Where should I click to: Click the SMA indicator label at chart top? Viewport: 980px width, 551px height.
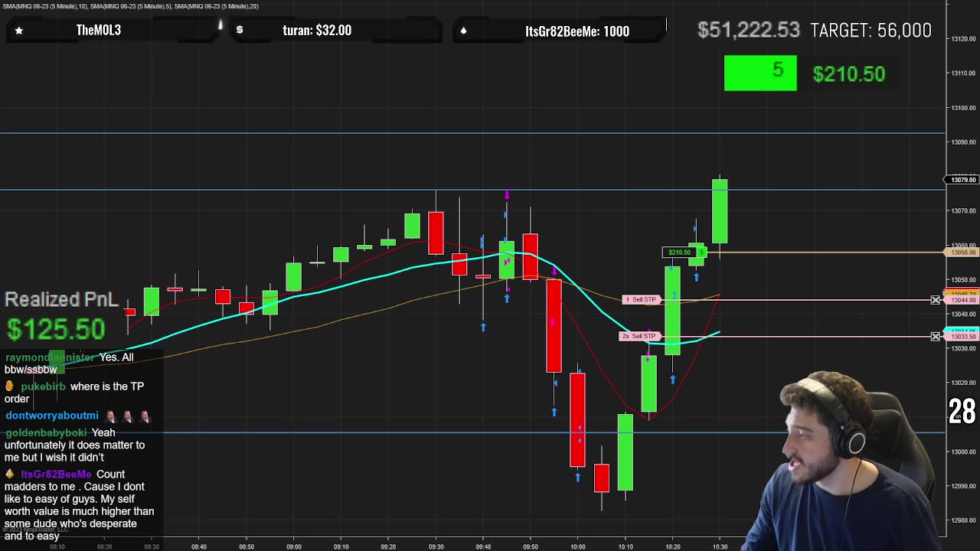[130, 6]
